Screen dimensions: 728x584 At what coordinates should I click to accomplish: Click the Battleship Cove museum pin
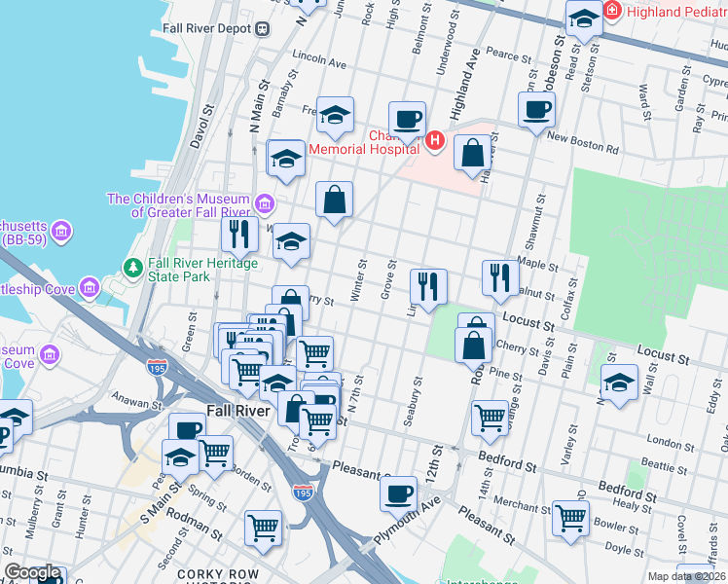pos(90,288)
